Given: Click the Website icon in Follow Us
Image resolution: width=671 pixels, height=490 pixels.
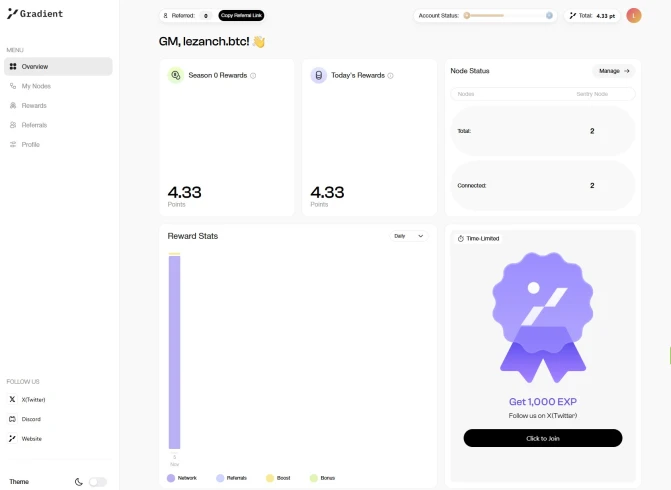Looking at the screenshot, I should (x=12, y=439).
